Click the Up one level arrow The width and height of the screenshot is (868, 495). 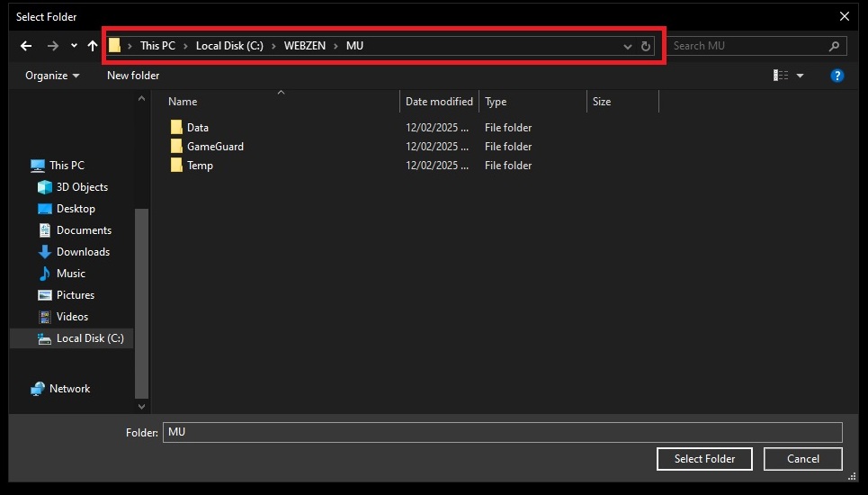pyautogui.click(x=93, y=46)
